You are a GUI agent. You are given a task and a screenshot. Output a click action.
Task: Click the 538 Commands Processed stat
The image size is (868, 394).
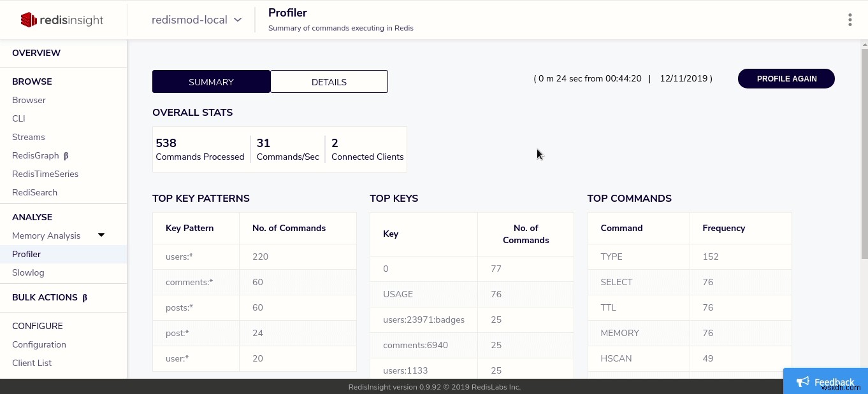point(200,150)
